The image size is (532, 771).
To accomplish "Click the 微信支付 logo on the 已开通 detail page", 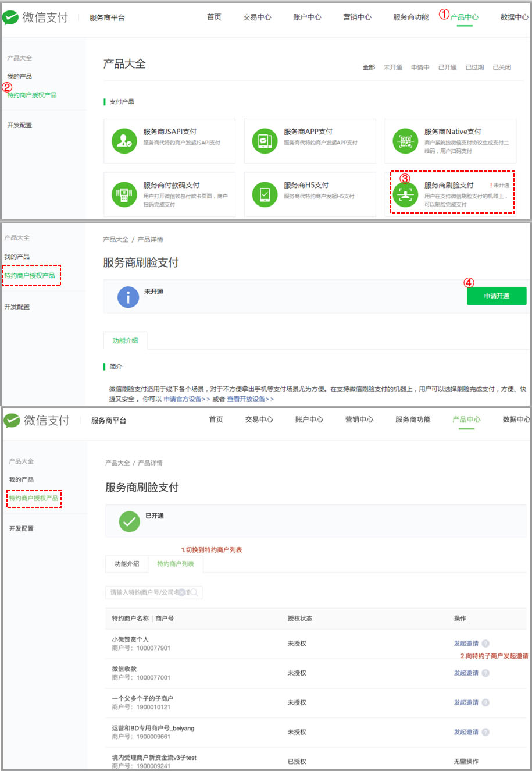I will click(x=37, y=420).
